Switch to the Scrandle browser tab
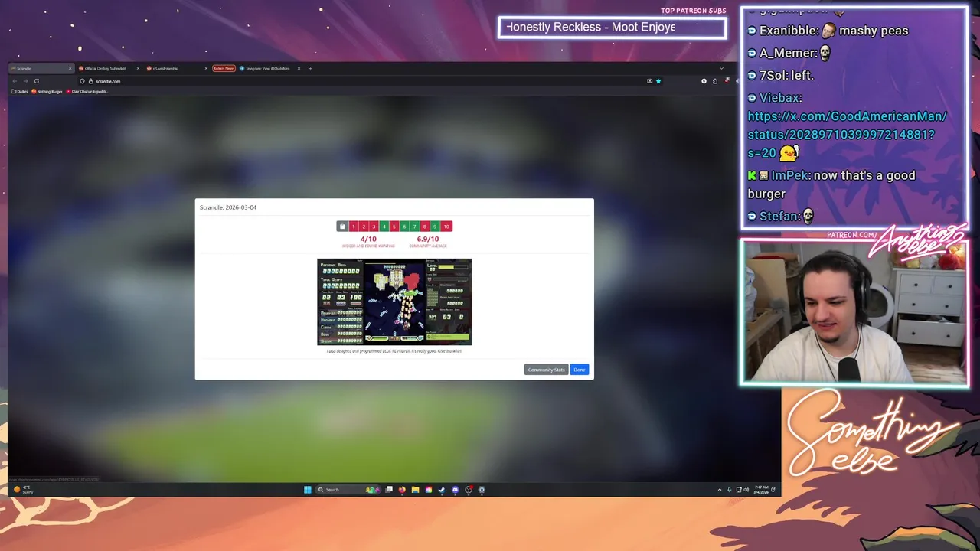This screenshot has width=980, height=551. tap(42, 68)
